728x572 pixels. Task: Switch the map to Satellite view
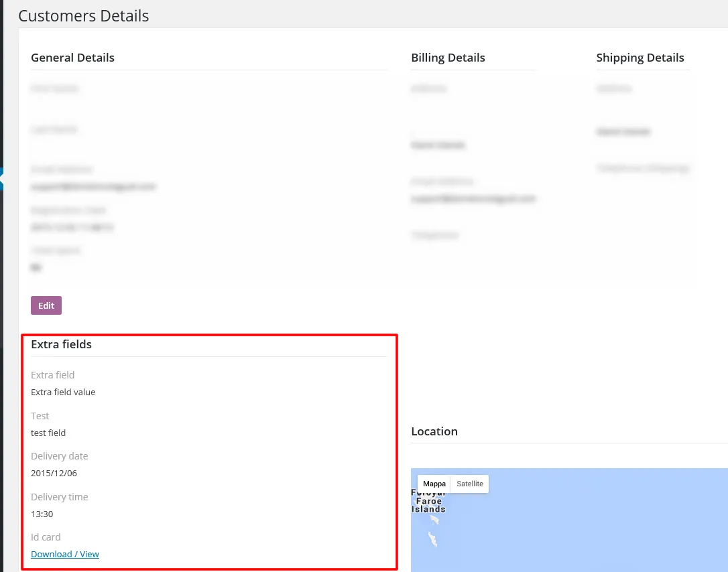[x=469, y=483]
